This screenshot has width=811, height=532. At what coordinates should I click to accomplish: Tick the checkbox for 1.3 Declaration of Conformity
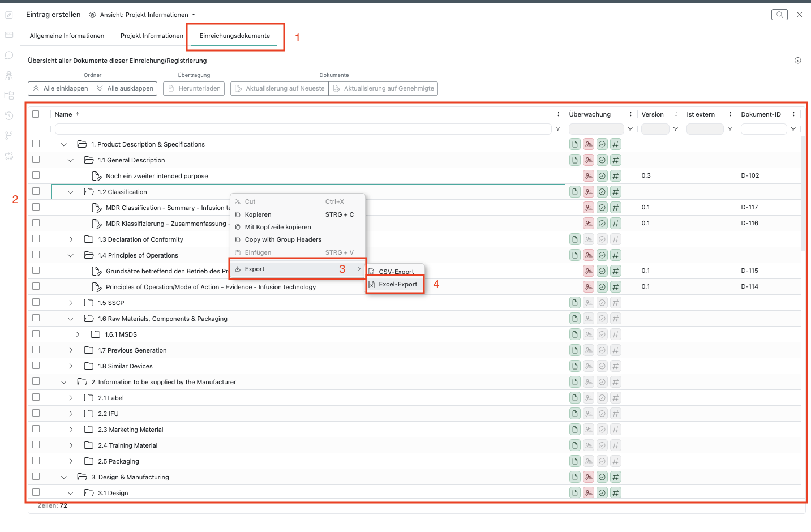coord(36,239)
